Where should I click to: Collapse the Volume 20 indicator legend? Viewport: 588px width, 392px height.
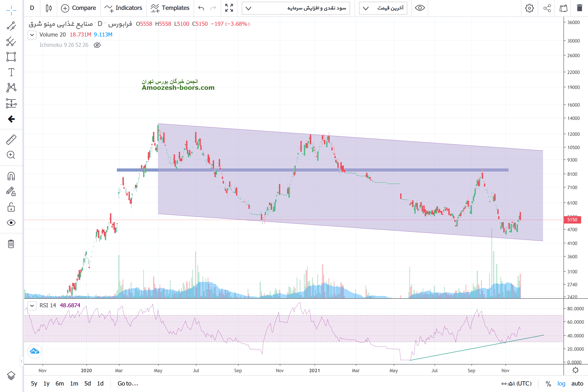tap(32, 35)
